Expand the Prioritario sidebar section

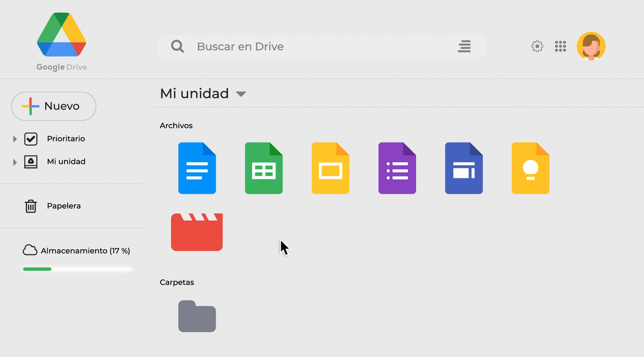tap(14, 138)
